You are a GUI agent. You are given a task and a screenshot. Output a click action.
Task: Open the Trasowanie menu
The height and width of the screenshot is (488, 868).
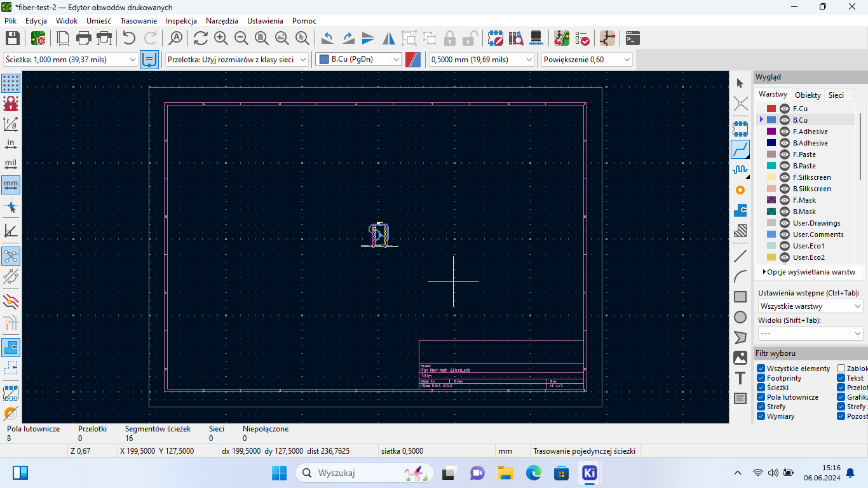139,20
